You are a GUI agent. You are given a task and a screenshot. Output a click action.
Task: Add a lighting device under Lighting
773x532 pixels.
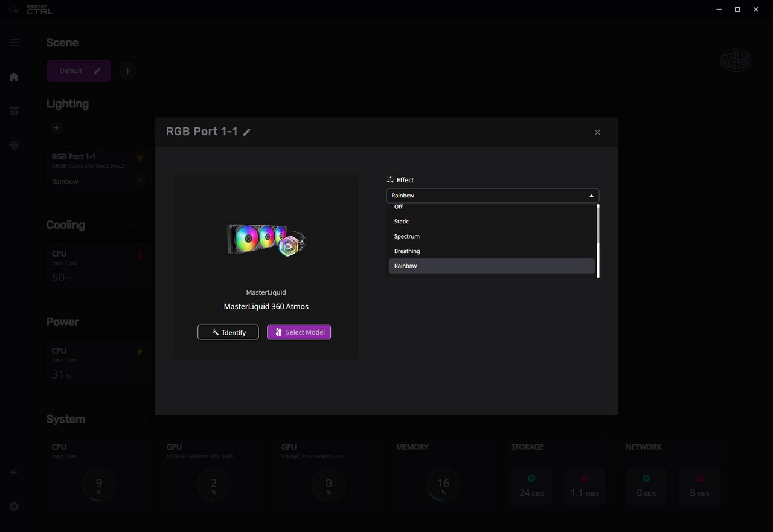click(x=56, y=128)
